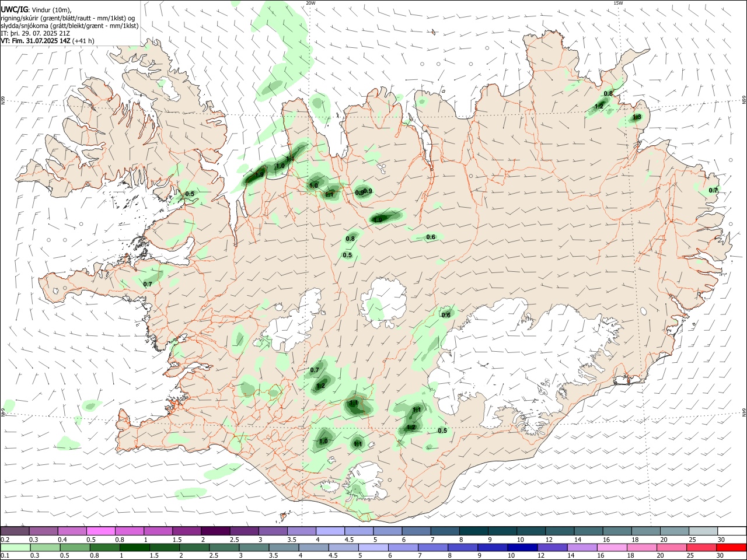
Task: Click the '(+41 h)' forecast offset text
Action: tap(84, 41)
